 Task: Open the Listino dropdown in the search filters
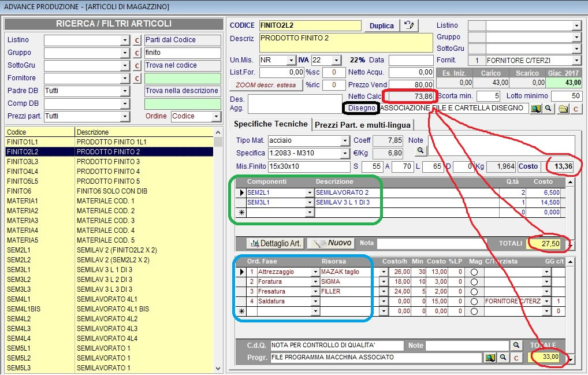(125, 40)
